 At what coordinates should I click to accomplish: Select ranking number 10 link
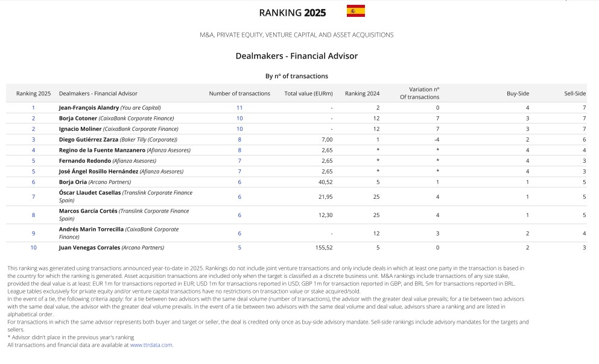click(x=33, y=248)
